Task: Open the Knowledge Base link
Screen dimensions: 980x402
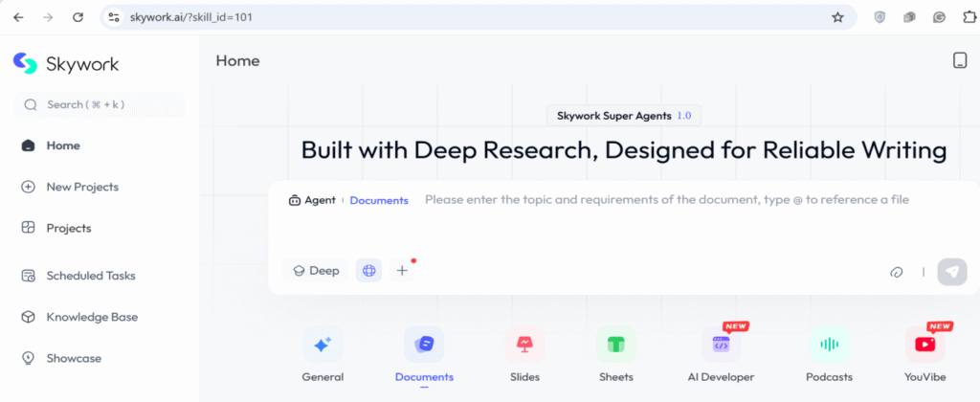Action: pyautogui.click(x=92, y=317)
